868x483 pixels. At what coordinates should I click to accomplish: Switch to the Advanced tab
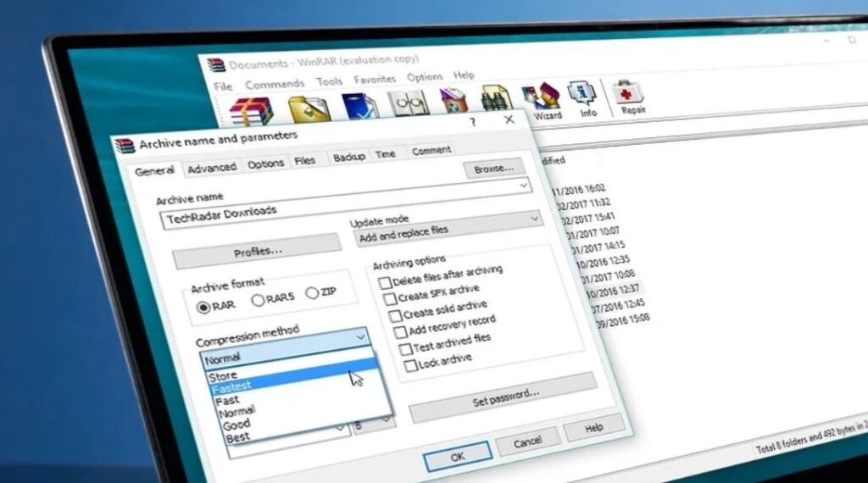point(211,168)
